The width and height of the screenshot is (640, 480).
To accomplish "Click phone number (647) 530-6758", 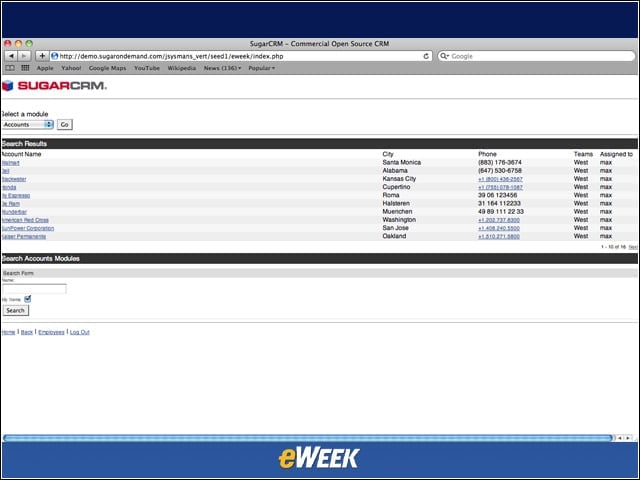I will point(500,171).
